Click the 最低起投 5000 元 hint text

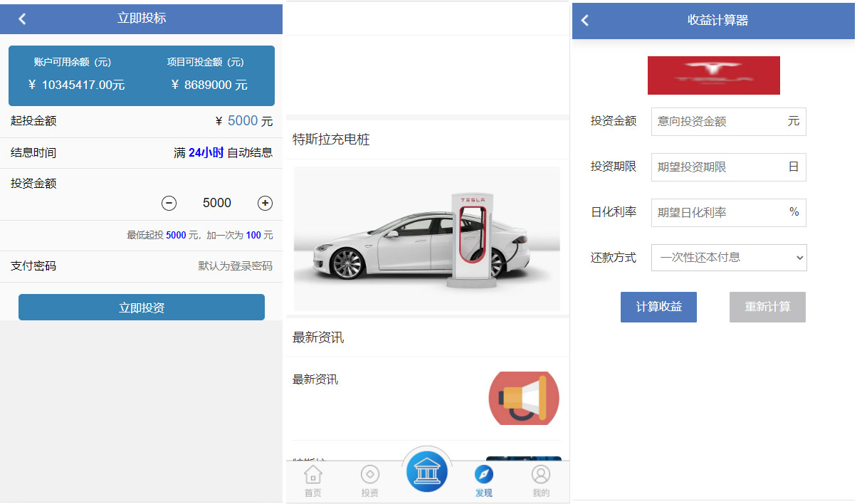click(200, 235)
